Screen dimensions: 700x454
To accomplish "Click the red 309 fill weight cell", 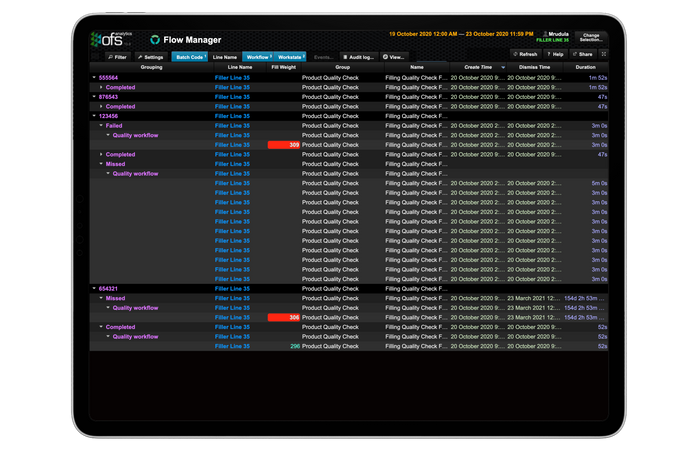I will coord(284,145).
